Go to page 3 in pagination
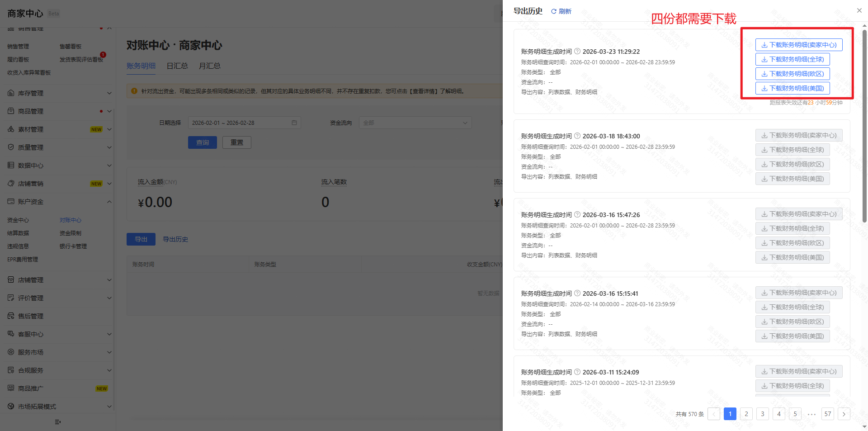 [762, 414]
